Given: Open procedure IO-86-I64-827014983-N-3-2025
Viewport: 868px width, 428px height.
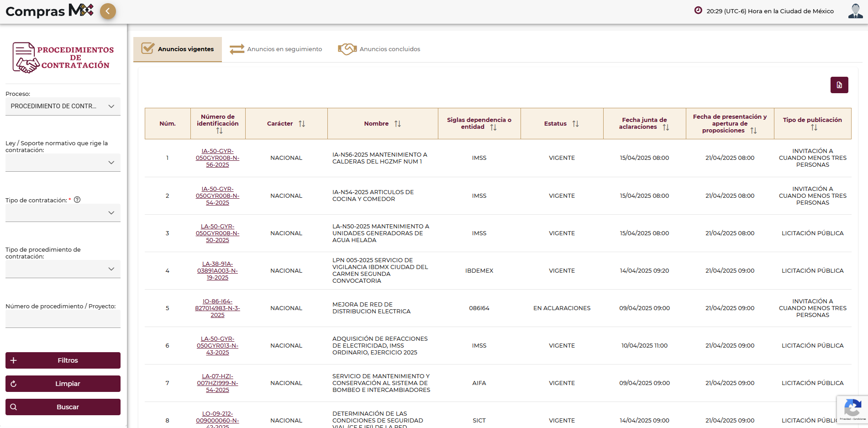Looking at the screenshot, I should tap(217, 308).
